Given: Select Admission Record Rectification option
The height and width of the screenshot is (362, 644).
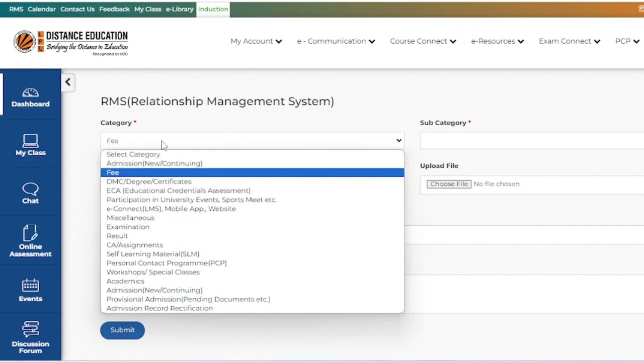Looking at the screenshot, I should 252,308.
